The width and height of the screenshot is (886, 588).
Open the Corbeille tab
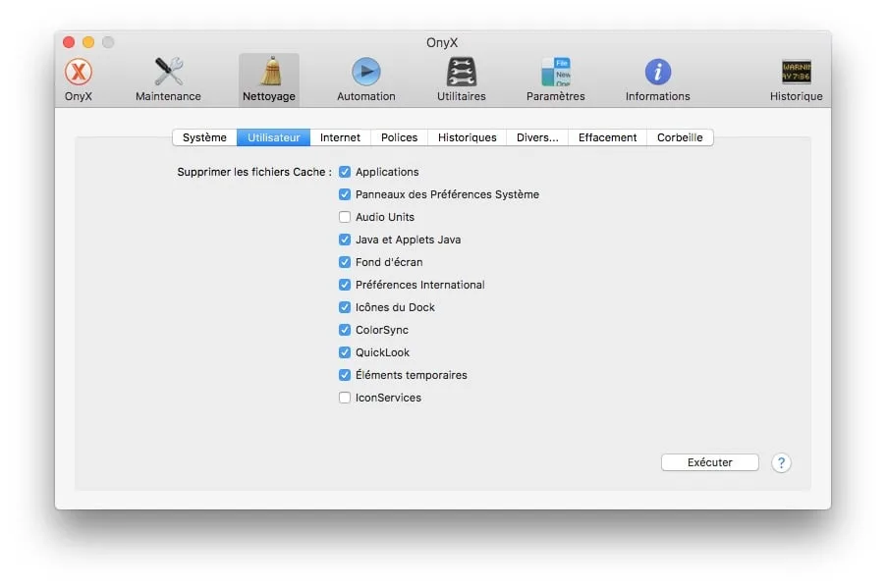[680, 137]
